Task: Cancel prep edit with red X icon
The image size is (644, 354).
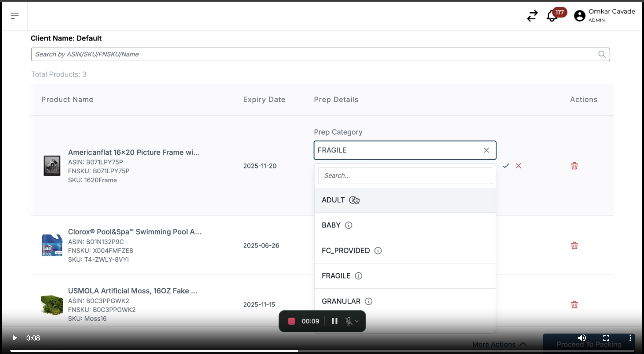Action: coord(518,166)
